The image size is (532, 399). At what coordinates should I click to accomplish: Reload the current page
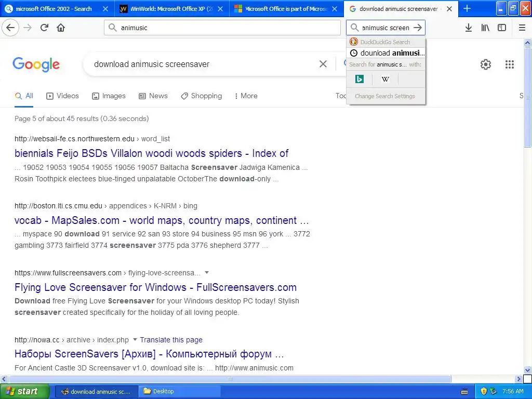[x=44, y=28]
